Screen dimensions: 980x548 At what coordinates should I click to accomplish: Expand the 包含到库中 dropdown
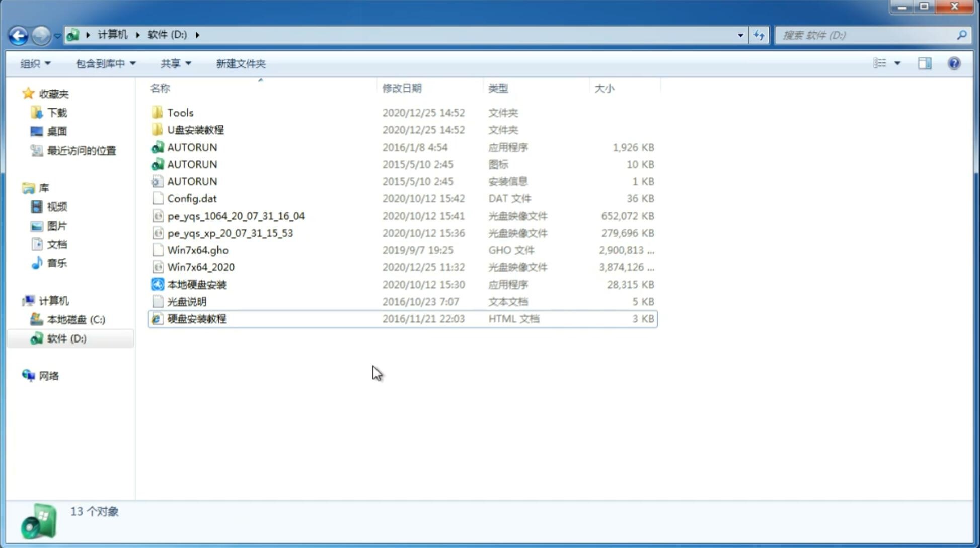[x=105, y=62]
